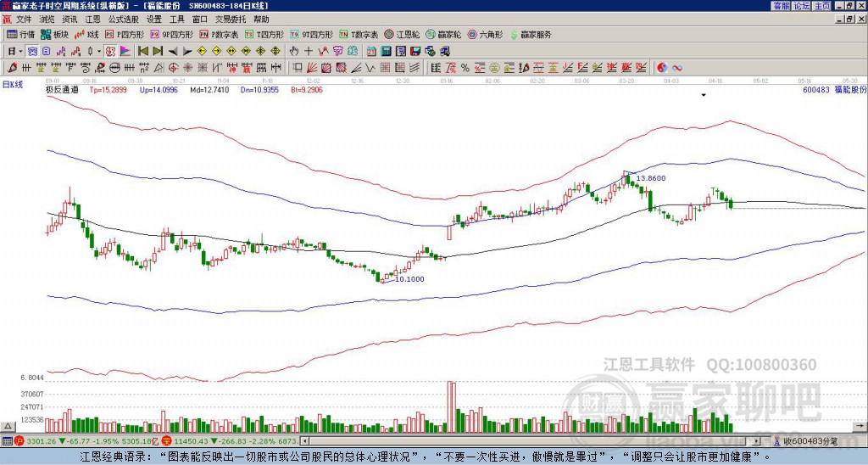Open the 六角形 hexagon tool

pyautogui.click(x=485, y=34)
